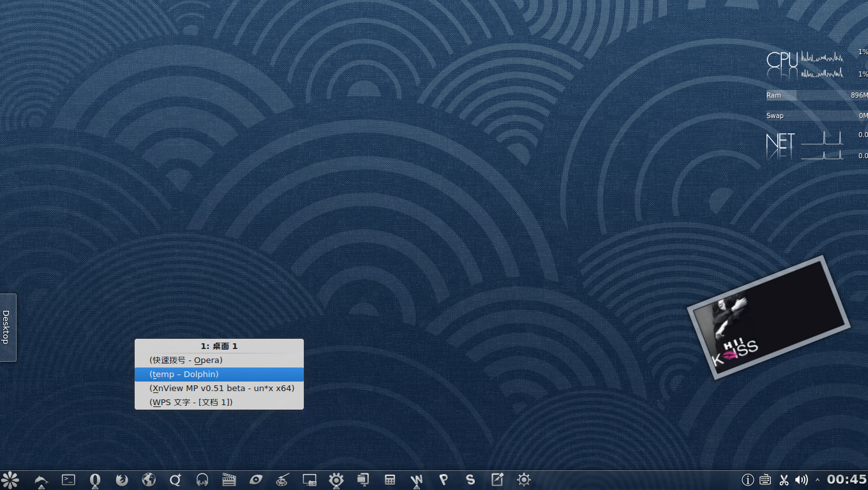Click the Swap usage bar
The height and width of the screenshot is (490, 868).
point(817,115)
